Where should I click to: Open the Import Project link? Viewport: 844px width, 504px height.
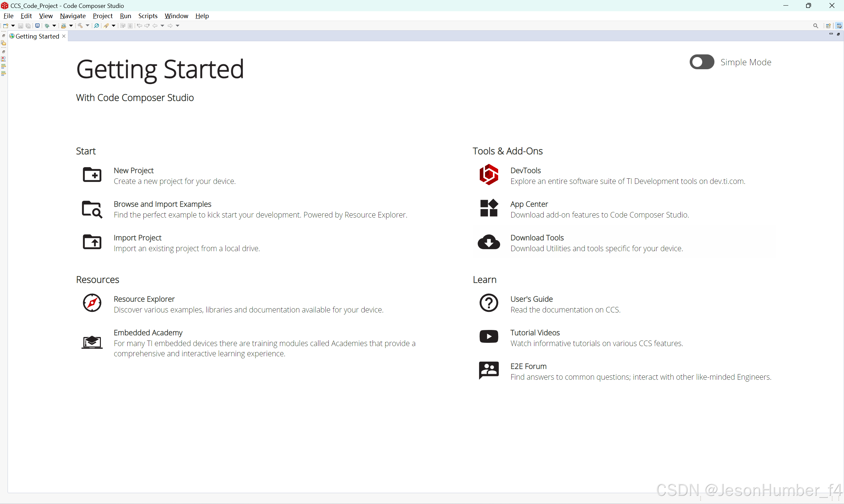point(137,238)
